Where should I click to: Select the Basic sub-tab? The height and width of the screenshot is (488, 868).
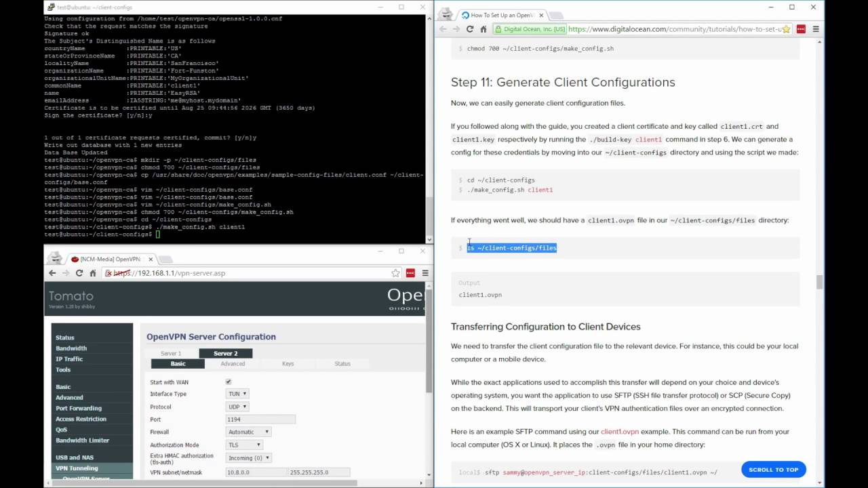(178, 364)
